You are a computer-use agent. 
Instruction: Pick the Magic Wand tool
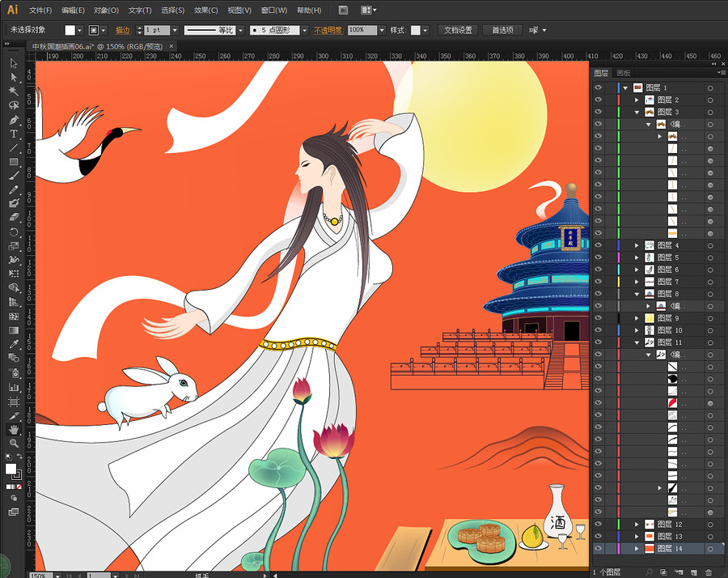(x=14, y=91)
